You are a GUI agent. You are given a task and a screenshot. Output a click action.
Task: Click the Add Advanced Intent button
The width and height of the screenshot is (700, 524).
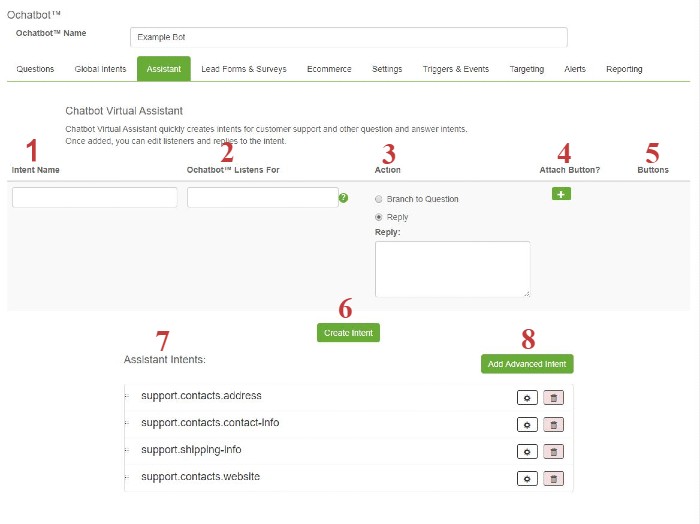527,364
